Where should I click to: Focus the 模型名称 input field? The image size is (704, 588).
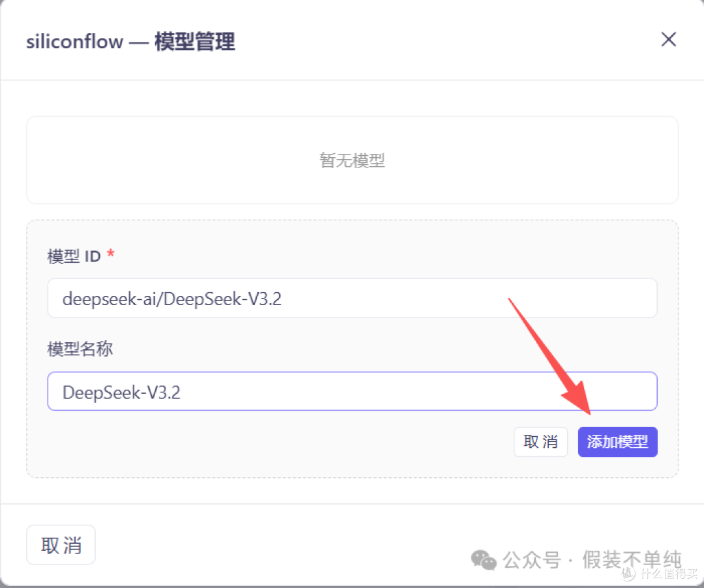click(353, 391)
